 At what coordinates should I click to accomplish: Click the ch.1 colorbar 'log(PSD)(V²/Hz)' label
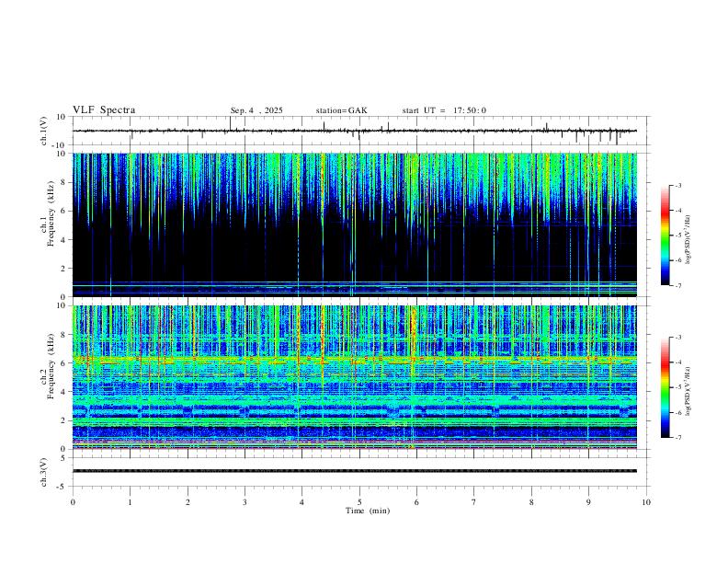[688, 240]
